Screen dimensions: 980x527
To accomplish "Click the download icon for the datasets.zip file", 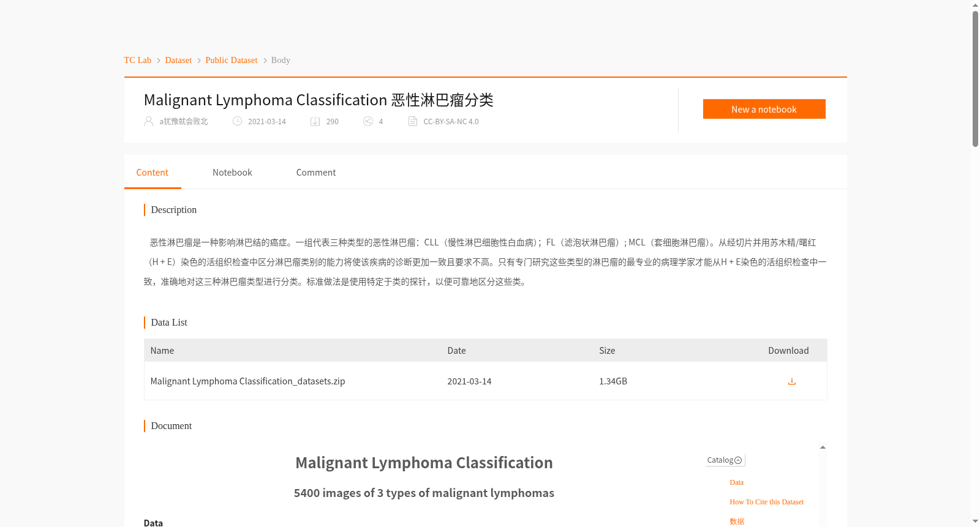I will coord(791,381).
